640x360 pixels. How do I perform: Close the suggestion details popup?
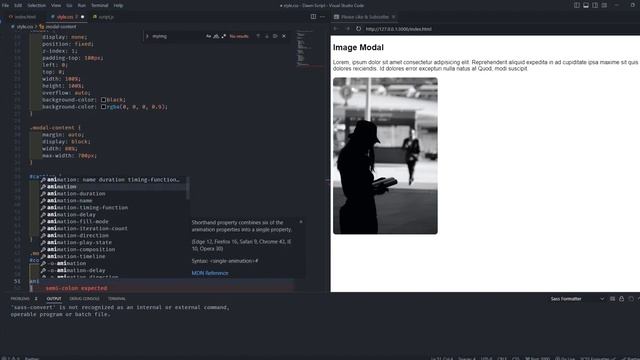[x=301, y=222]
